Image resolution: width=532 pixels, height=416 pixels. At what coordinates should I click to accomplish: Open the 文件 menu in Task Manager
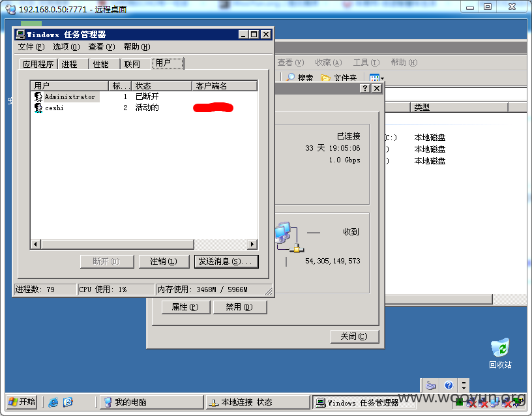pos(31,47)
